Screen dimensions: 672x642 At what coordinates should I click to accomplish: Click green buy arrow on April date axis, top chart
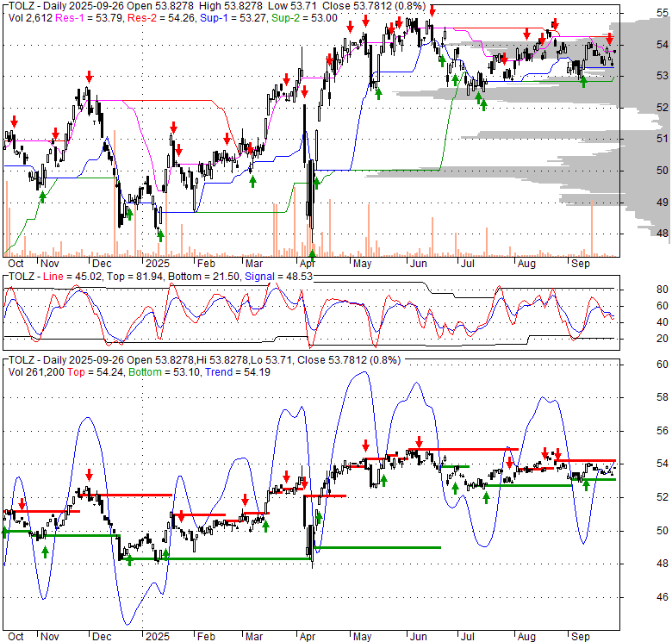(312, 255)
